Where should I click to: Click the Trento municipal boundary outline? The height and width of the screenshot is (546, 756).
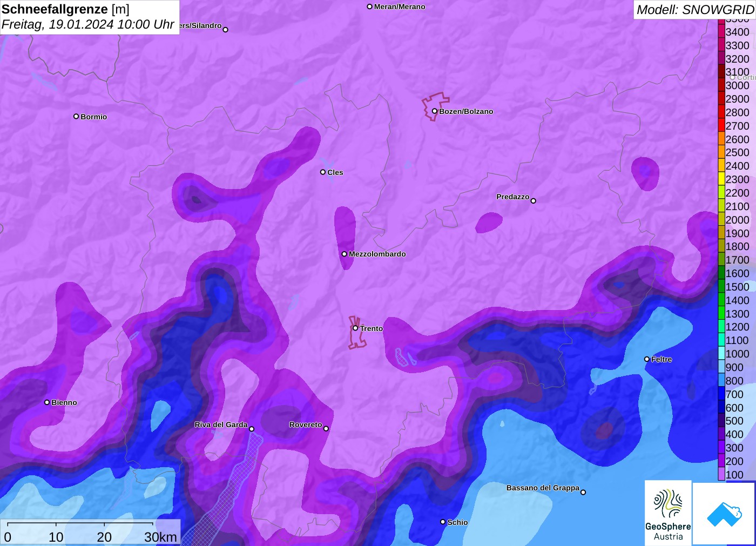pos(356,333)
